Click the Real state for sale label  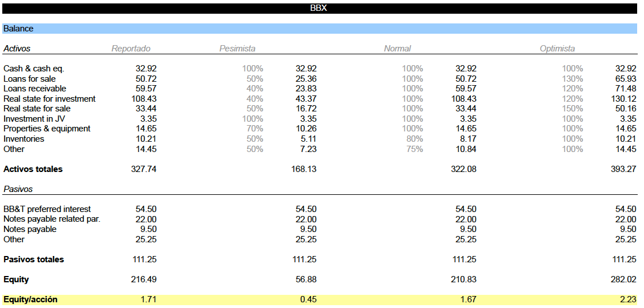click(37, 109)
